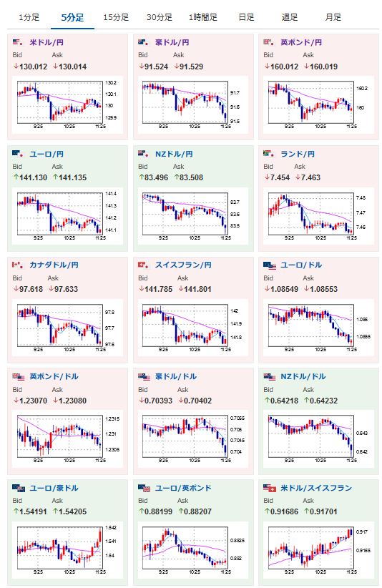Click the 豪ドル/ドル candlestick chart thumbnail
This screenshot has height=588, width=382.
tap(193, 438)
